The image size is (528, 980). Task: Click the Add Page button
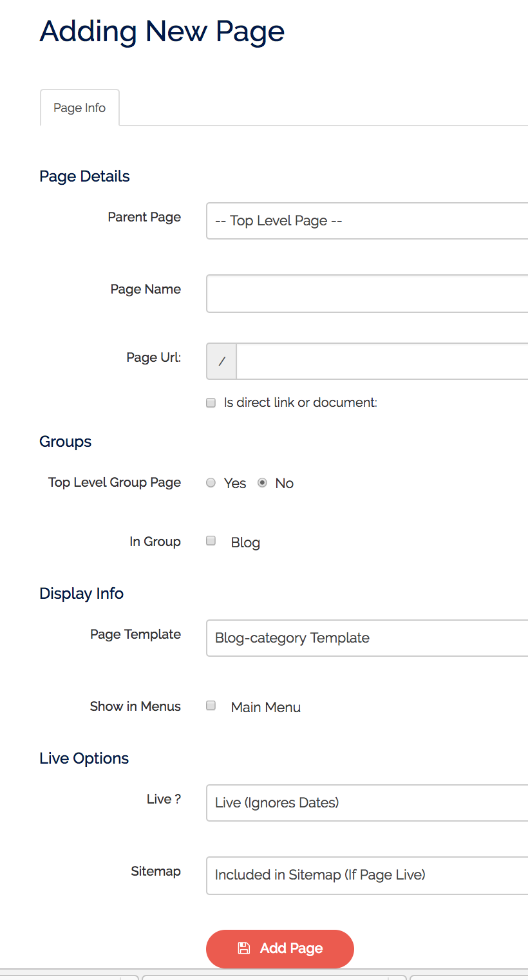[x=279, y=948]
